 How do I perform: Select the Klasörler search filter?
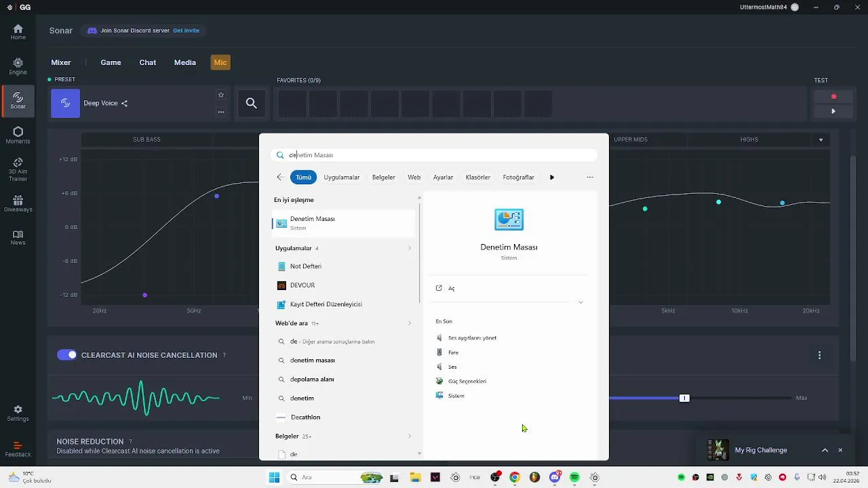(x=477, y=177)
